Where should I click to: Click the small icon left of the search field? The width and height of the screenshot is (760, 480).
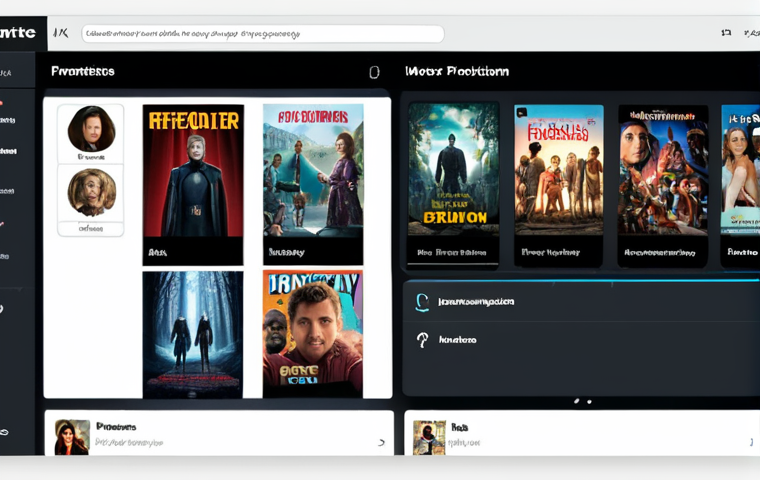61,33
